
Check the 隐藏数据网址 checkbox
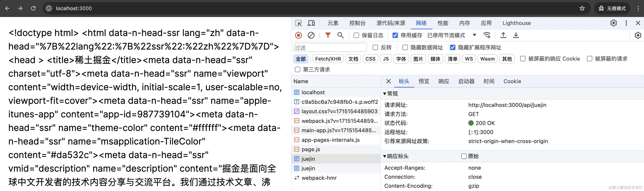(x=405, y=47)
